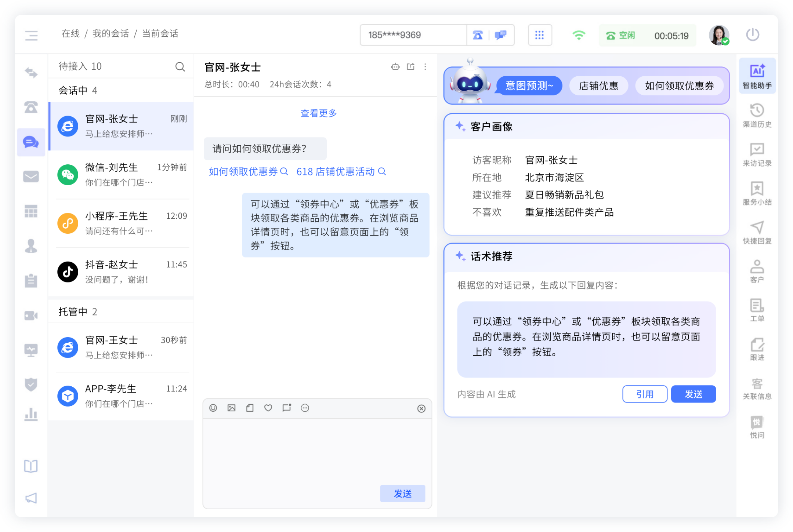Search conversations with magnifier icon

(x=180, y=67)
